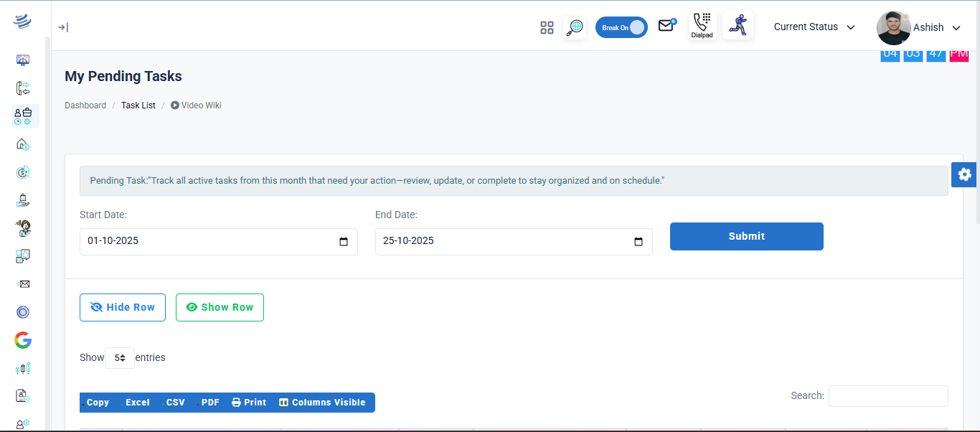Open the apps grid icon in the header
The height and width of the screenshot is (432, 980).
(x=547, y=27)
